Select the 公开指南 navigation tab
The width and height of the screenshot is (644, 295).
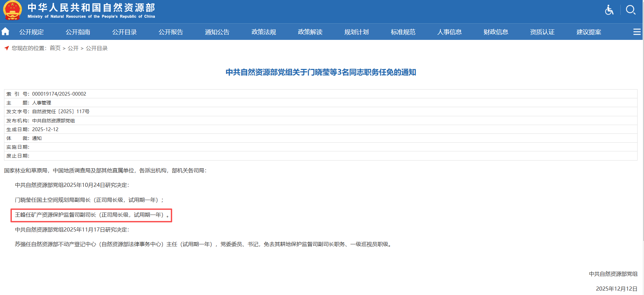click(78, 32)
